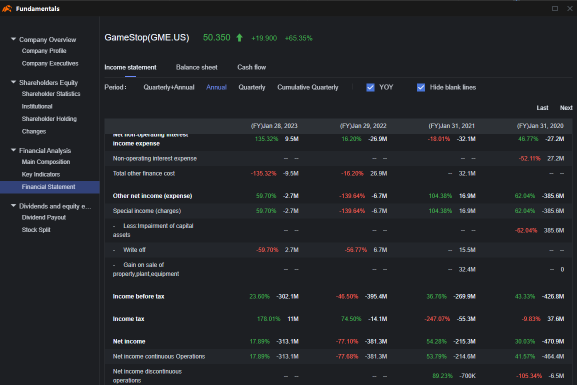The image size is (577, 385).
Task: Collapse the Shareholders Equity section
Action: point(14,82)
